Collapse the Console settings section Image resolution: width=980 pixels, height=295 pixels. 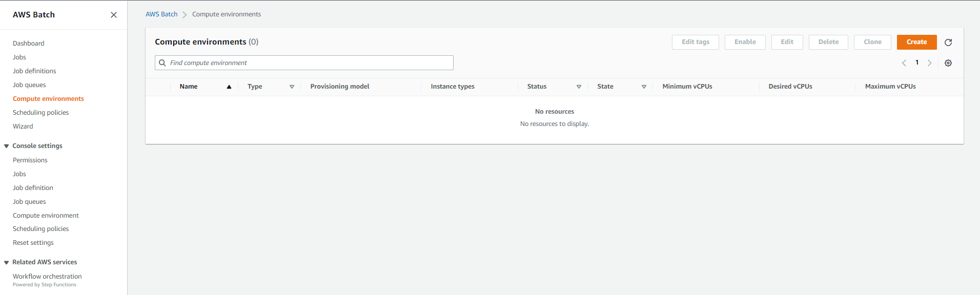(x=7, y=146)
